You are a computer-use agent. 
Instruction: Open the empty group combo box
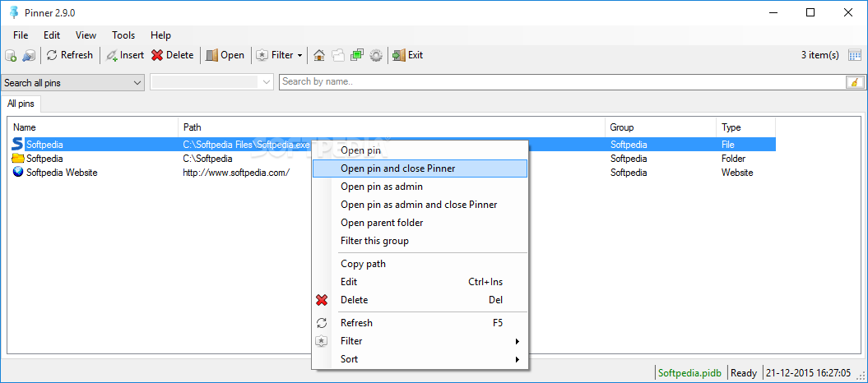coord(212,82)
